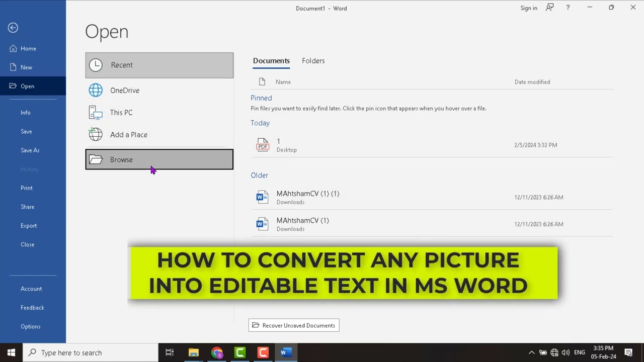
Task: Open the notification center icon
Action: click(628, 352)
